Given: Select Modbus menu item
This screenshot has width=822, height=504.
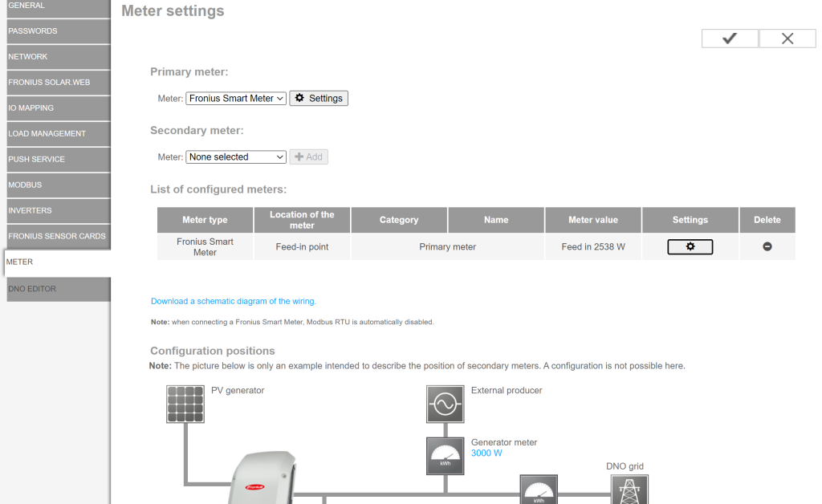Looking at the screenshot, I should click(x=59, y=185).
